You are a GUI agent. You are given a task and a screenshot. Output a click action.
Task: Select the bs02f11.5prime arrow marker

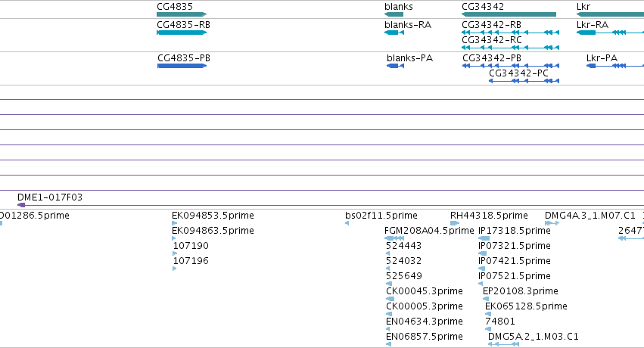point(347,223)
